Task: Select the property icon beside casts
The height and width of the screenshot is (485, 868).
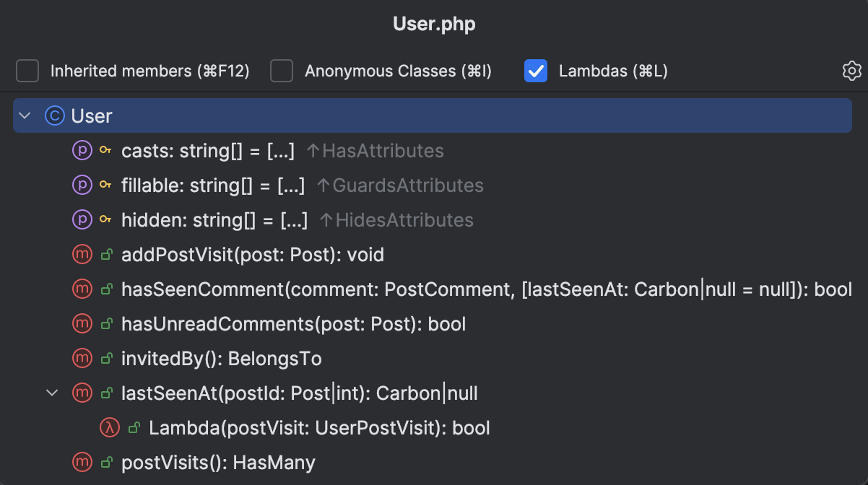Action: [82, 150]
